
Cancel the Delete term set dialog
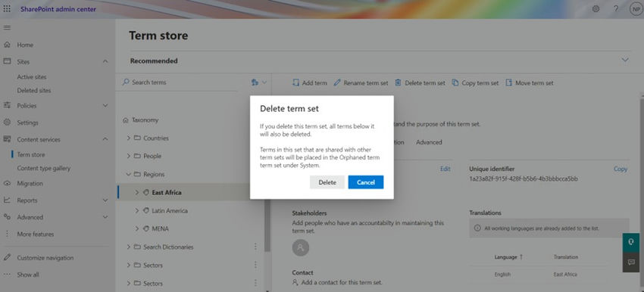click(x=366, y=182)
